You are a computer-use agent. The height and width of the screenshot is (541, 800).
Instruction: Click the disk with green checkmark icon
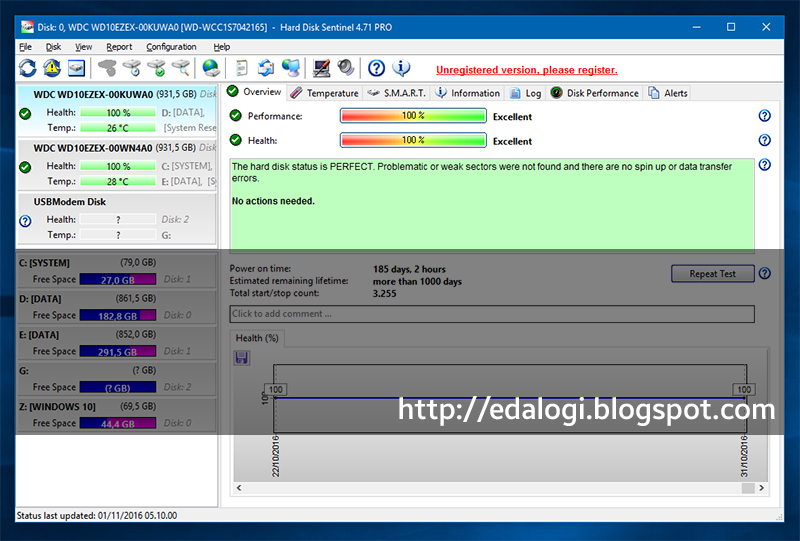[x=157, y=68]
